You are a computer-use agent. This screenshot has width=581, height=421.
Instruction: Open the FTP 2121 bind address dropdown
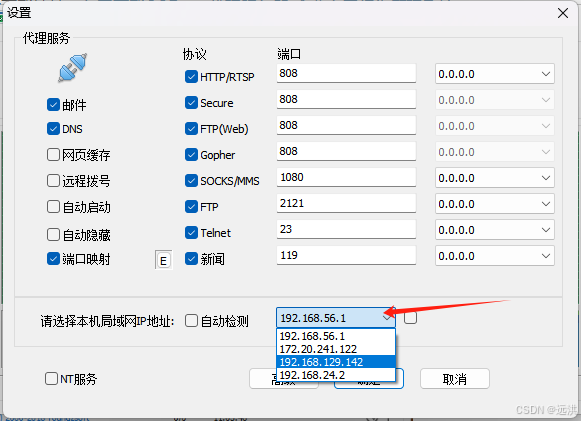tap(495, 204)
